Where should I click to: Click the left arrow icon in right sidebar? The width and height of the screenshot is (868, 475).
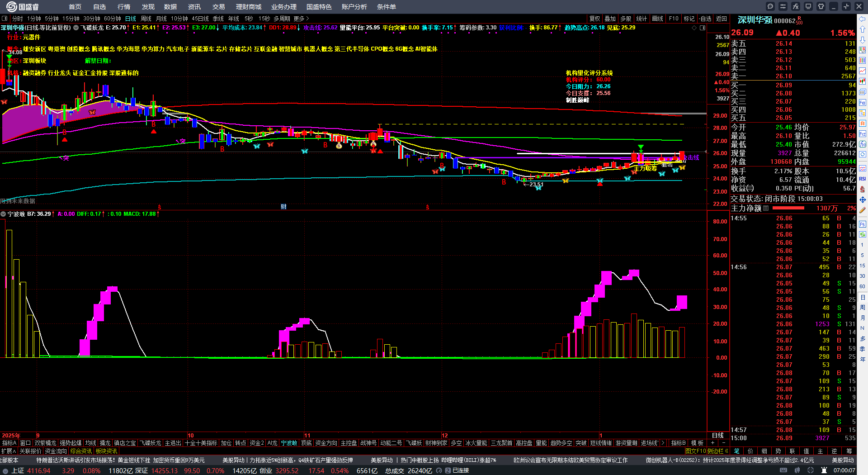click(863, 19)
